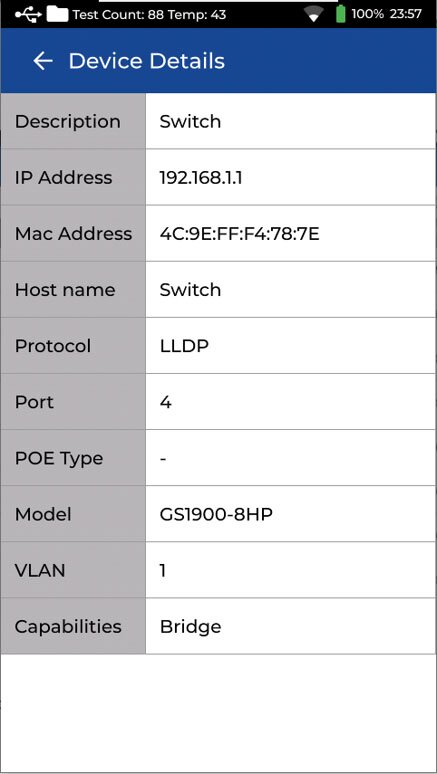Open the folder icon in status bar

click(x=57, y=14)
